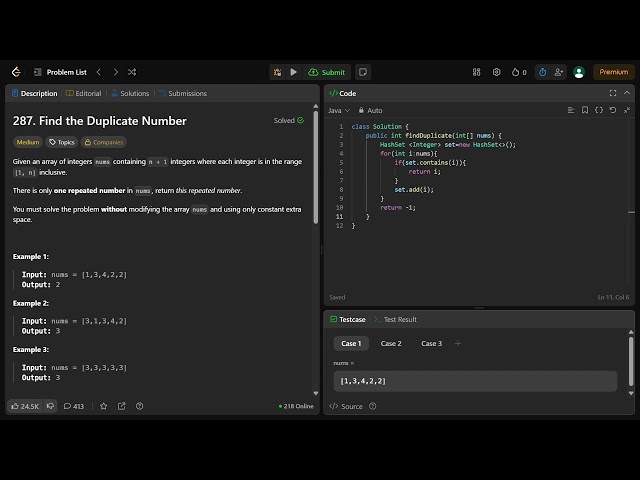Open the feedback help icon
Image resolution: width=640 pixels, height=480 pixels.
[x=140, y=406]
